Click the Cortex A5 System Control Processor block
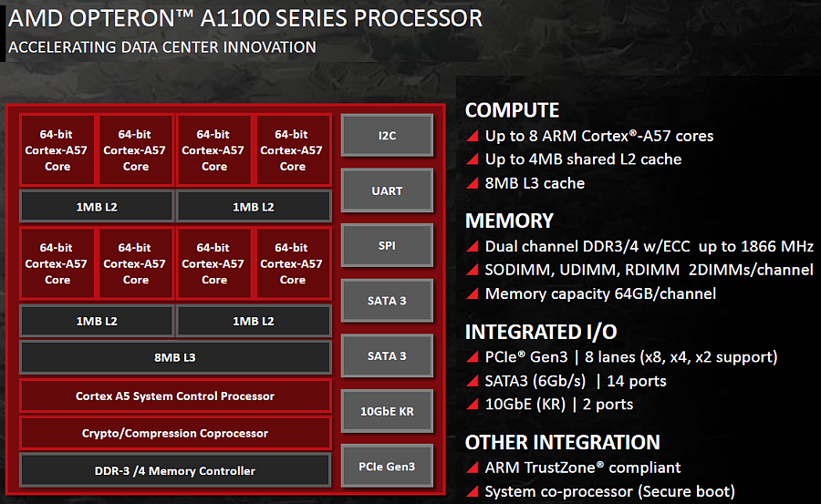The width and height of the screenshot is (821, 504). pyautogui.click(x=175, y=396)
